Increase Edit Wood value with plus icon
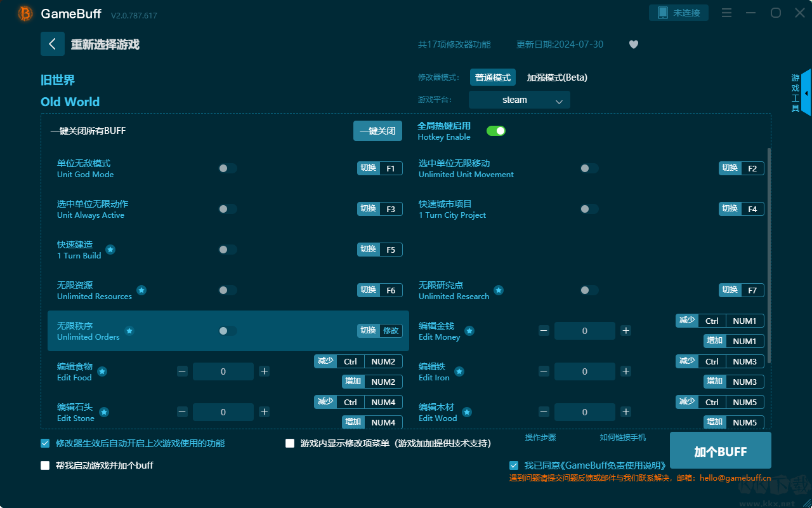 pyautogui.click(x=626, y=412)
